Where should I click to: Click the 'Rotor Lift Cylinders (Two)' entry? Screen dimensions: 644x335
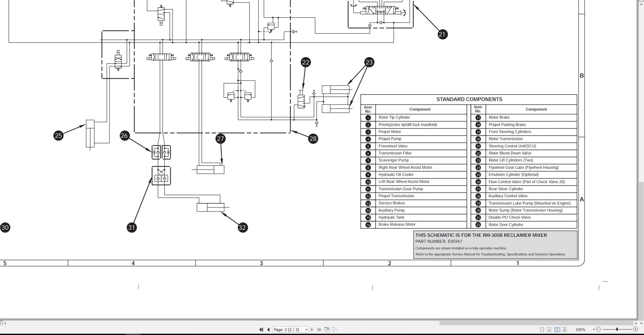pos(511,160)
